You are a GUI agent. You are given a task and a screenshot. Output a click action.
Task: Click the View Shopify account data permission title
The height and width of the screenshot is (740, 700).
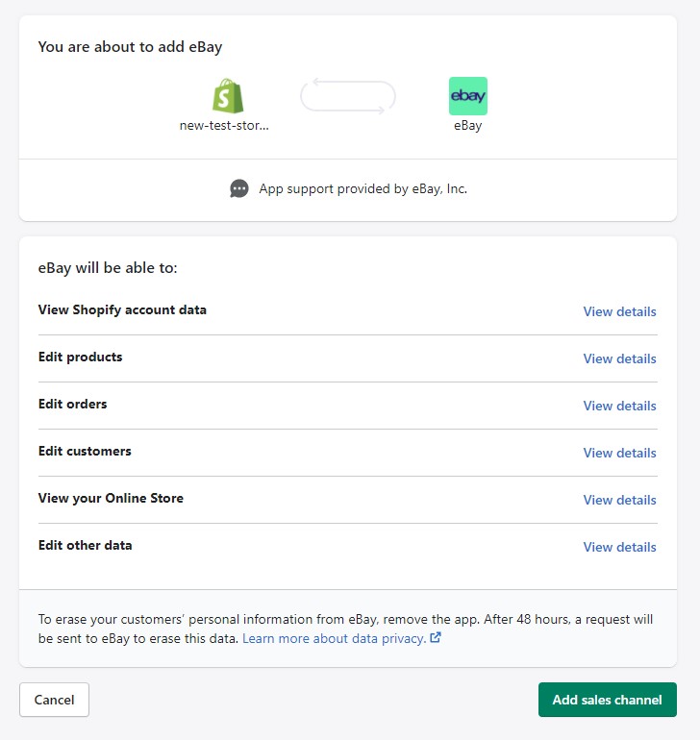tap(122, 309)
